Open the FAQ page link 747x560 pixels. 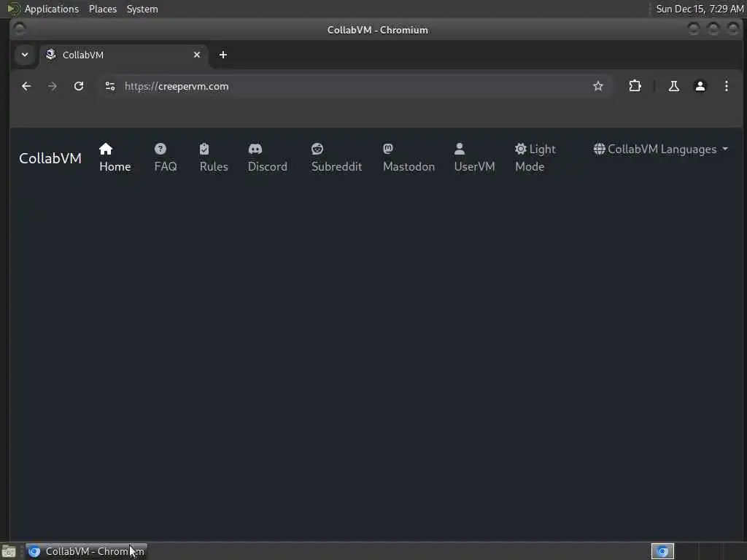coord(166,157)
